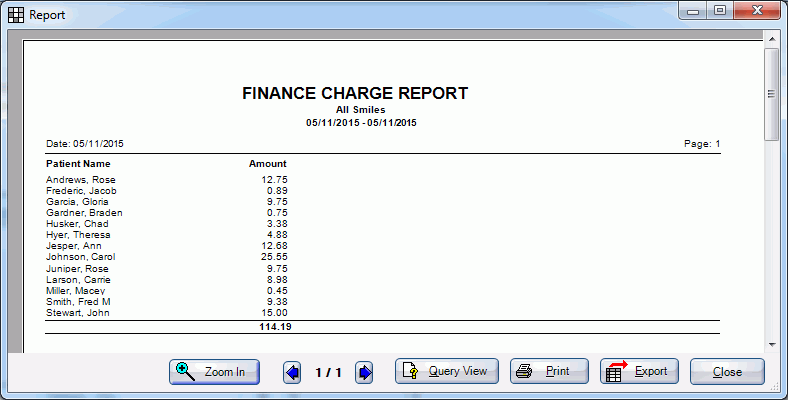Click amount 12.68 for Jesper
Image resolution: width=788 pixels, height=400 pixels.
274,246
